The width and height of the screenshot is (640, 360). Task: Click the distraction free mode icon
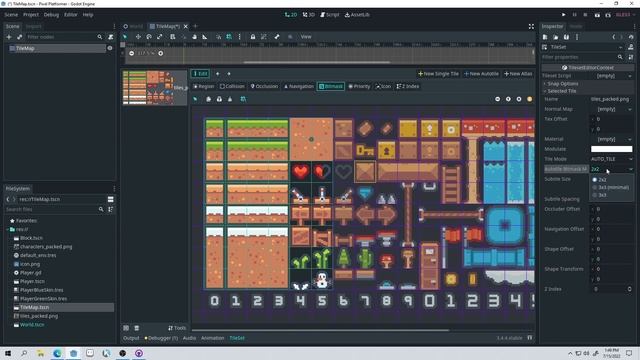[531, 27]
